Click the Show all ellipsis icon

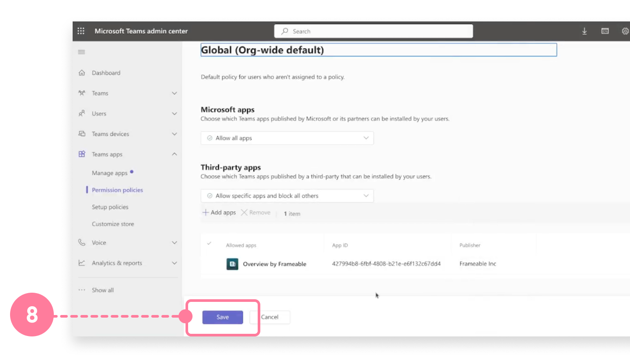82,290
